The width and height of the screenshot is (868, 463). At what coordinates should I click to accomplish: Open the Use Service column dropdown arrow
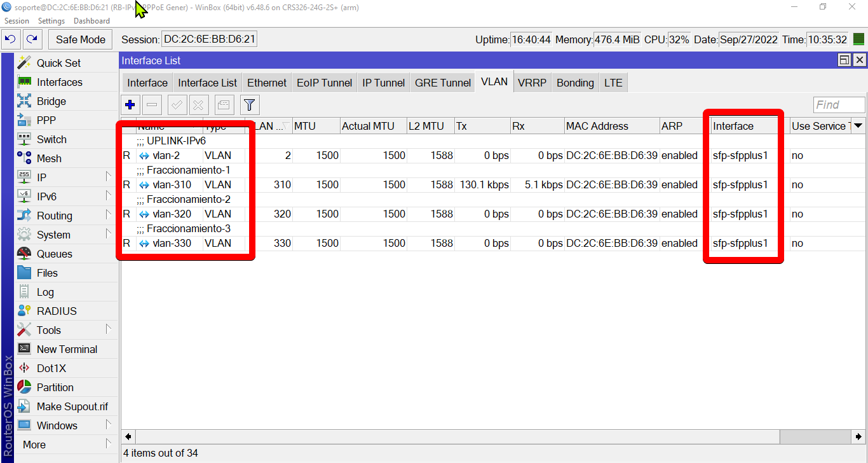[860, 125]
